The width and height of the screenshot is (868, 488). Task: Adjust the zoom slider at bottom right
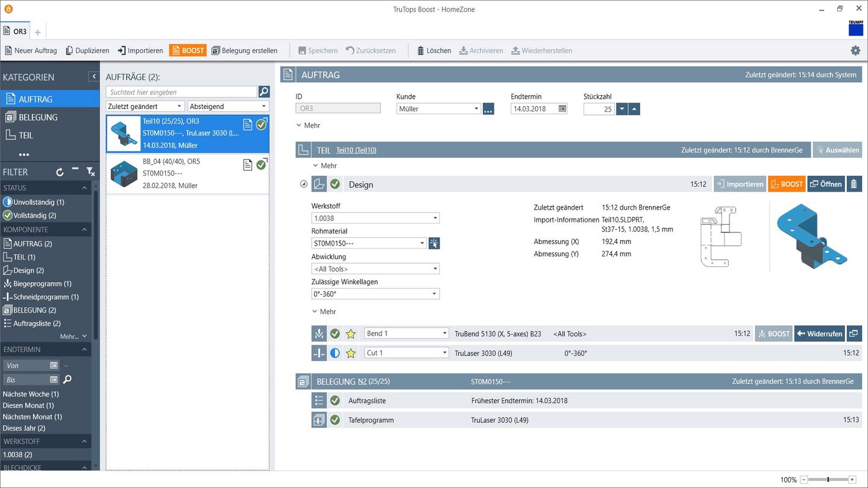pyautogui.click(x=828, y=480)
